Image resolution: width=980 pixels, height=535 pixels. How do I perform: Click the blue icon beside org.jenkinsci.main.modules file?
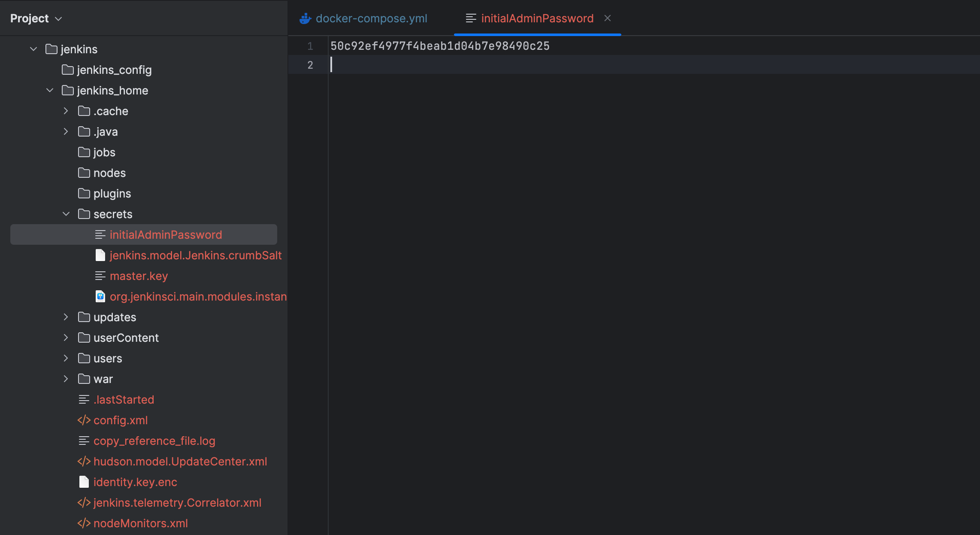point(100,297)
